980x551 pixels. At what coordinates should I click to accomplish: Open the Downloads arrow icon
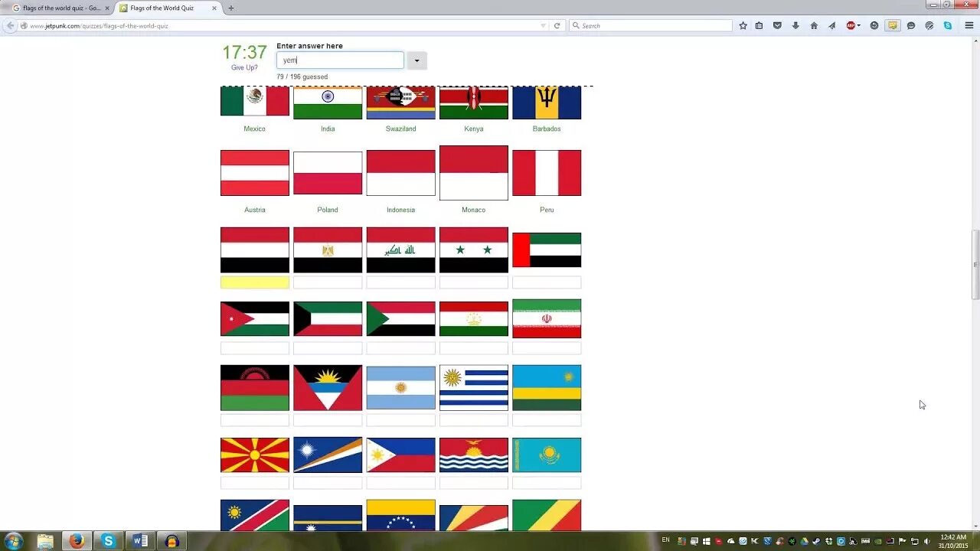tap(795, 25)
